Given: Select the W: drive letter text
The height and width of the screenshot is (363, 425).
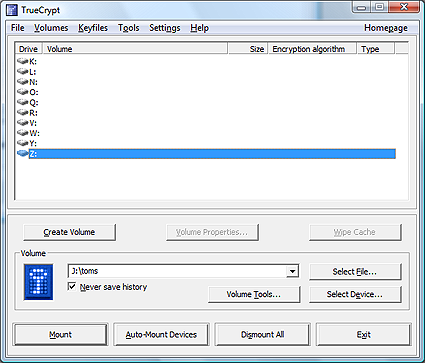Looking at the screenshot, I should (34, 133).
